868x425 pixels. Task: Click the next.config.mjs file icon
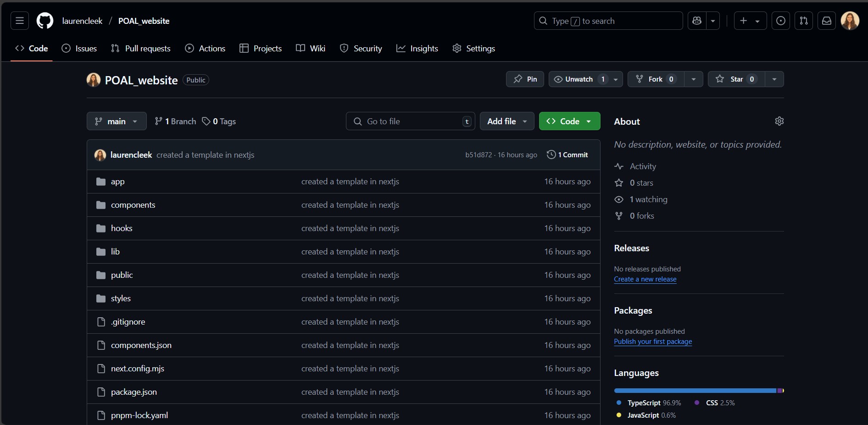point(101,369)
